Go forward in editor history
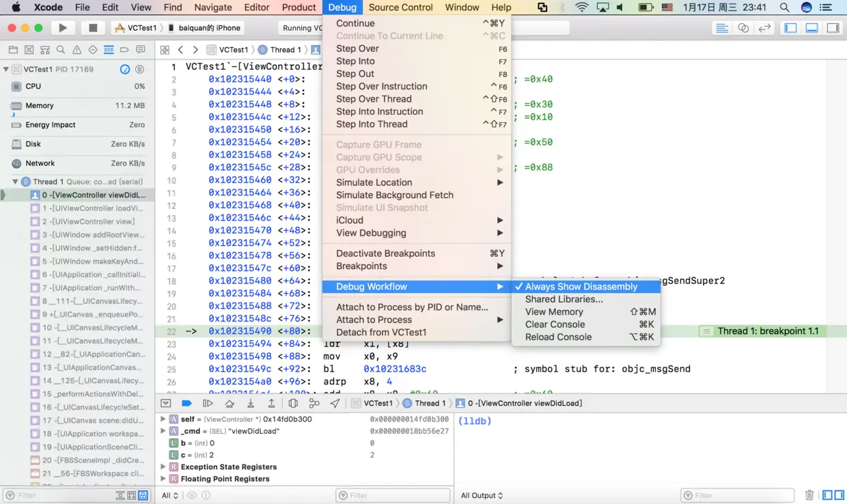 [x=195, y=50]
